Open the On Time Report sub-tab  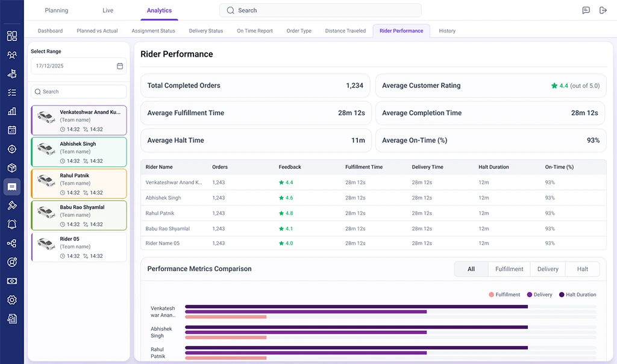pos(255,31)
